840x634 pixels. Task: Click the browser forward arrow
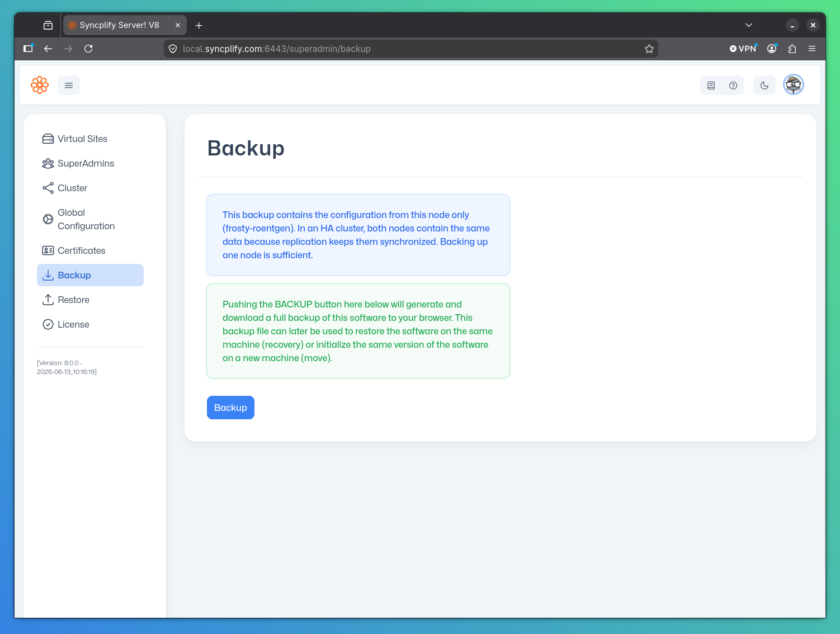pyautogui.click(x=68, y=49)
